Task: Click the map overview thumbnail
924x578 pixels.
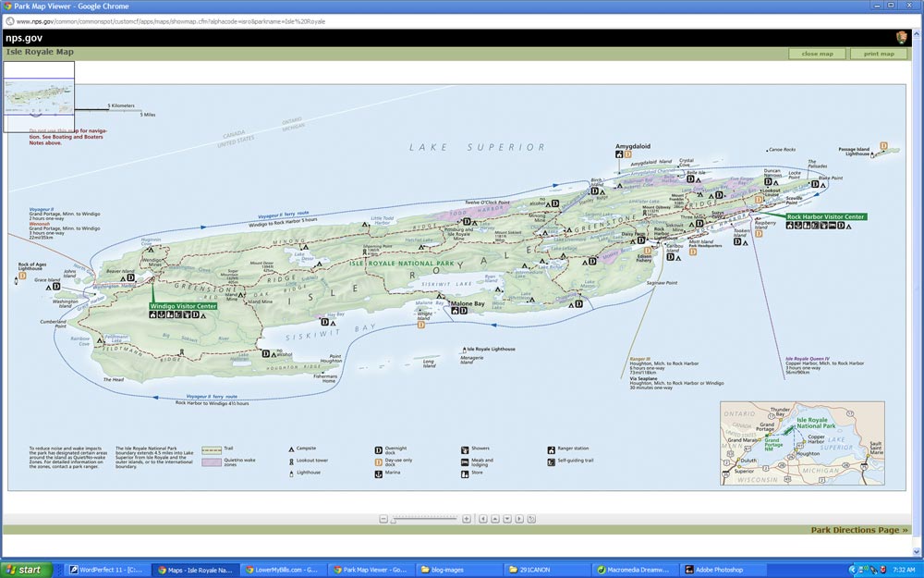Action: click(39, 97)
